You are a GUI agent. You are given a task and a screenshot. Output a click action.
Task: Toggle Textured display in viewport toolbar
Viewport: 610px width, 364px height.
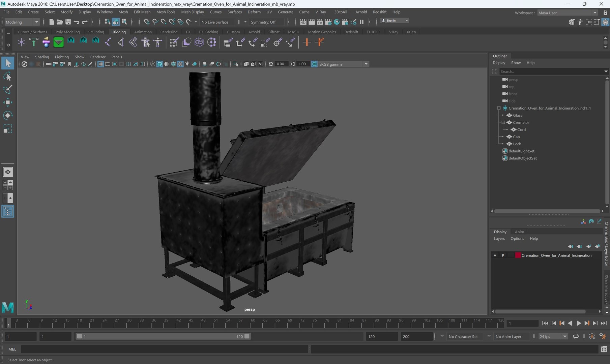(180, 64)
